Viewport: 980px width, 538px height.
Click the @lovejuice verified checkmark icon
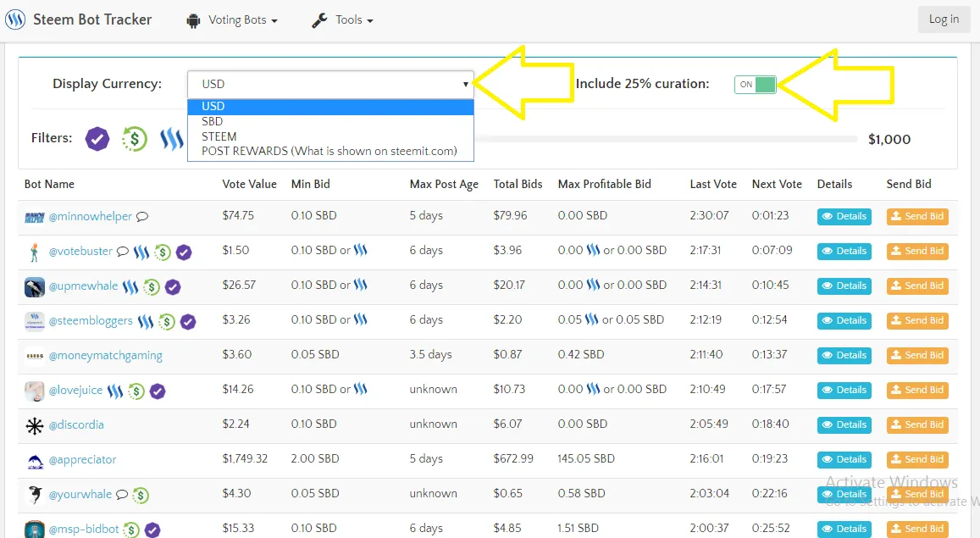[158, 391]
